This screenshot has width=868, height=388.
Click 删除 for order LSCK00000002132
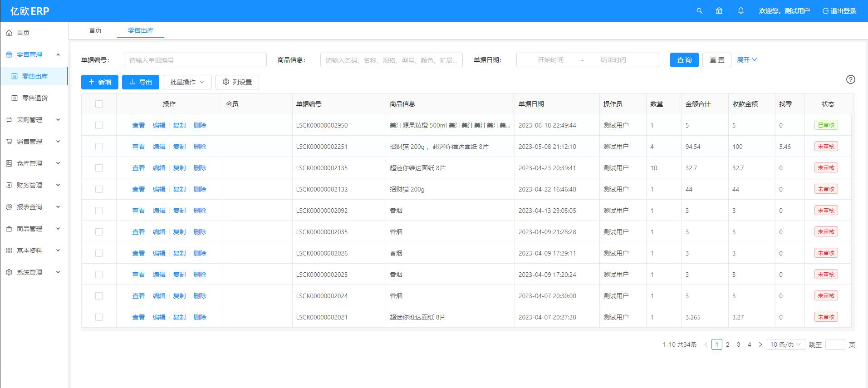click(x=200, y=189)
